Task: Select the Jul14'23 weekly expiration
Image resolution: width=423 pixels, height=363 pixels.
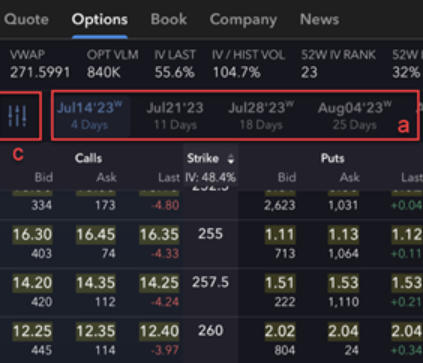Action: tap(89, 116)
